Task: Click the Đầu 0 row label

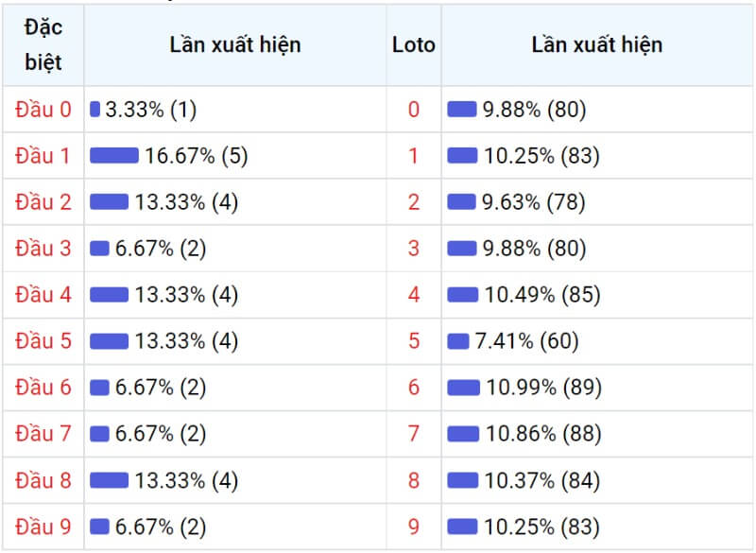Action: [43, 110]
